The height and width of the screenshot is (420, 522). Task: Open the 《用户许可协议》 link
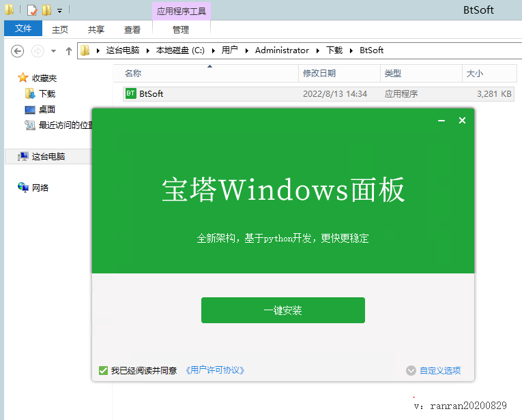pos(215,370)
